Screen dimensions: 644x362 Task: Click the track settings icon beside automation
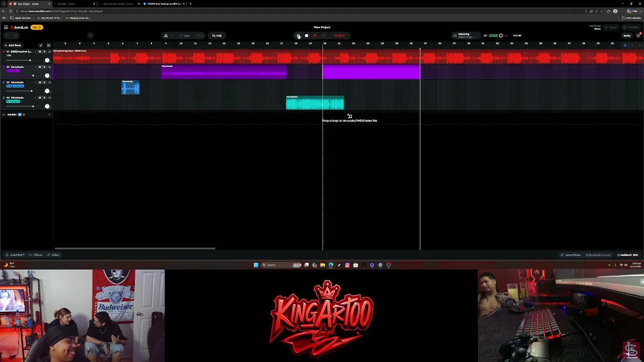(x=48, y=45)
